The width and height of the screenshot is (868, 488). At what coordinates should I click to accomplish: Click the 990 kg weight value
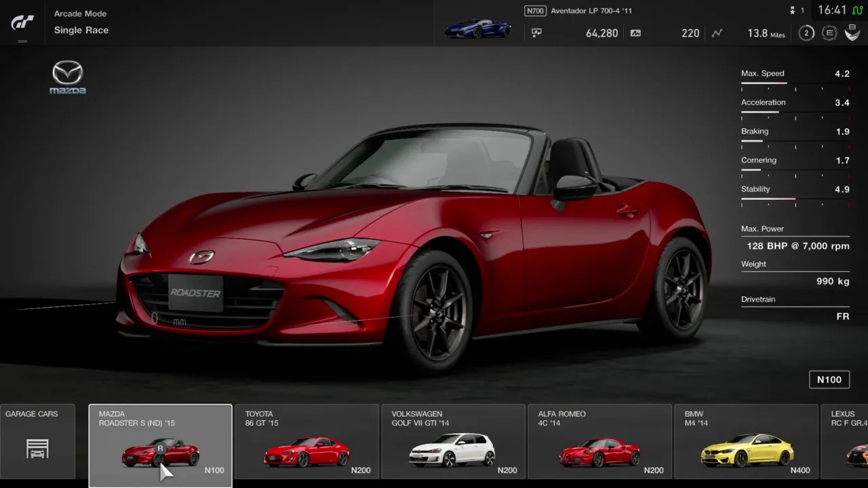(x=833, y=281)
